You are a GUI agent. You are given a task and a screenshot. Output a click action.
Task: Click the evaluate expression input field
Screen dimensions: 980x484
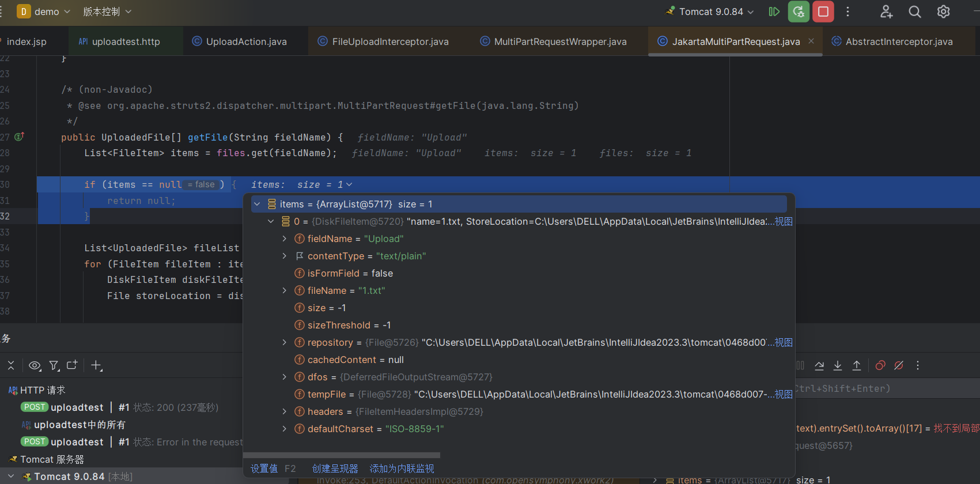[x=887, y=388]
